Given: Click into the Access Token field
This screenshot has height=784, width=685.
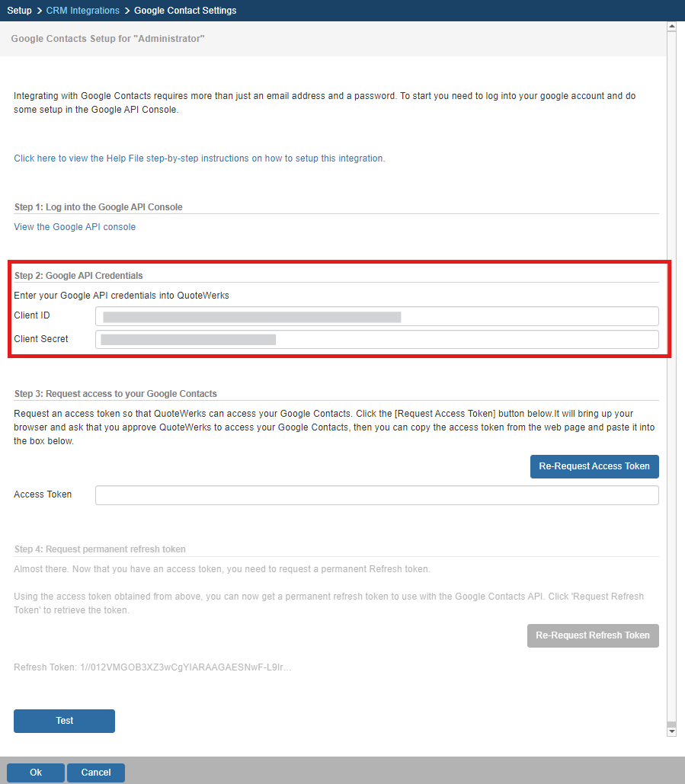Looking at the screenshot, I should [x=377, y=495].
